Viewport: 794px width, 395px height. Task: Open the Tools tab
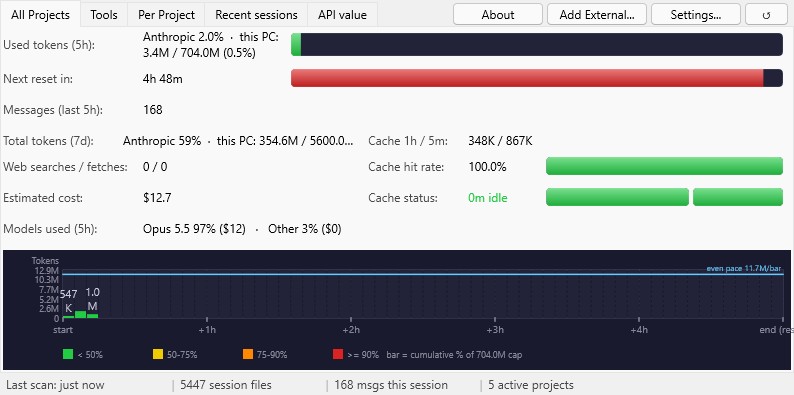[104, 15]
